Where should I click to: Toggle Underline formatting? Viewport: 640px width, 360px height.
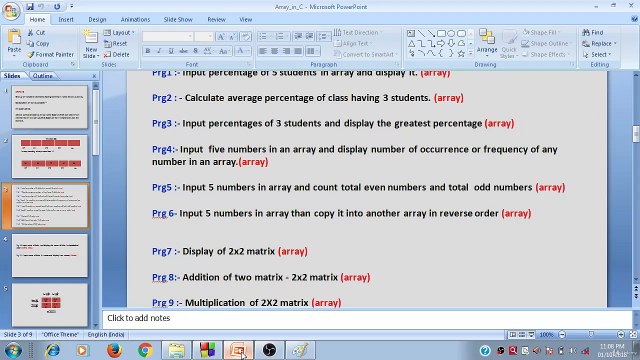tap(171, 51)
